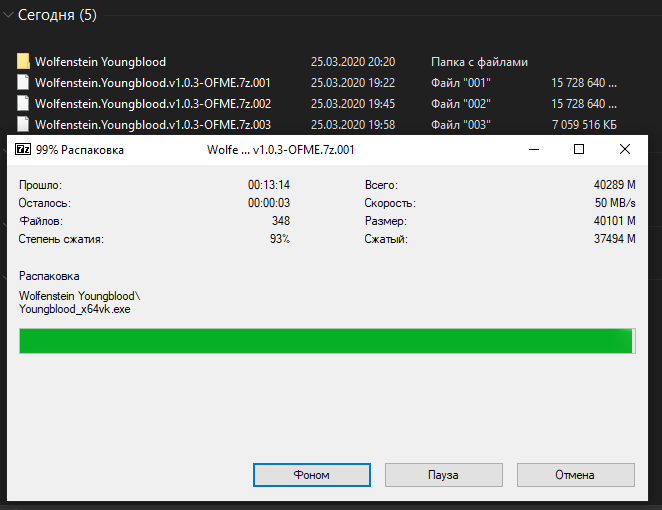662x510 pixels.
Task: Click date 25.03.2020 19:58
Action: 353,125
